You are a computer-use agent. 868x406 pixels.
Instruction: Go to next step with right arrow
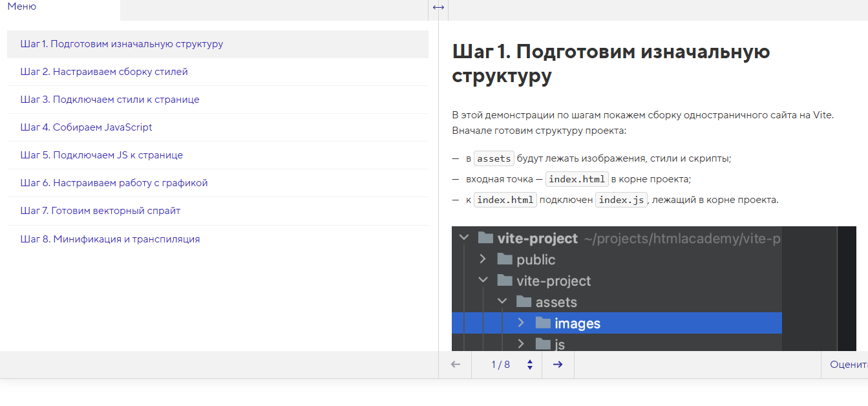(558, 365)
